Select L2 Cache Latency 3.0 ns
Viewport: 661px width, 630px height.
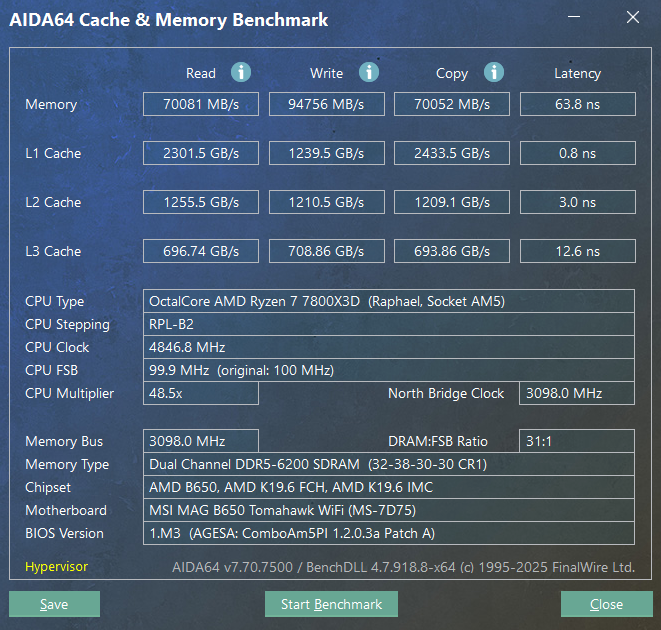(x=578, y=202)
